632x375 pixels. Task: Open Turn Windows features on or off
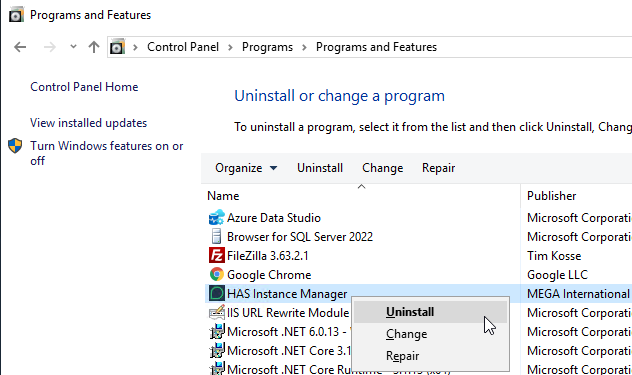point(107,153)
